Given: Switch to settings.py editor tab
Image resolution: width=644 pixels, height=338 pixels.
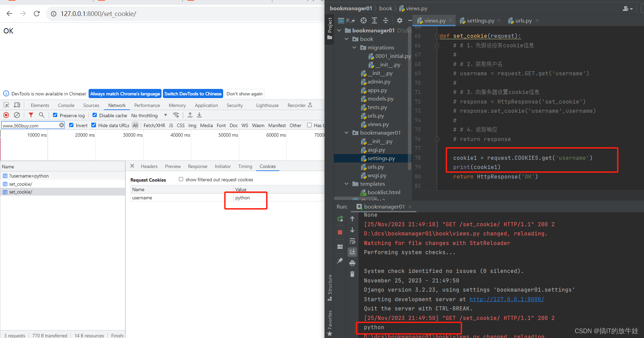Looking at the screenshot, I should tap(480, 21).
